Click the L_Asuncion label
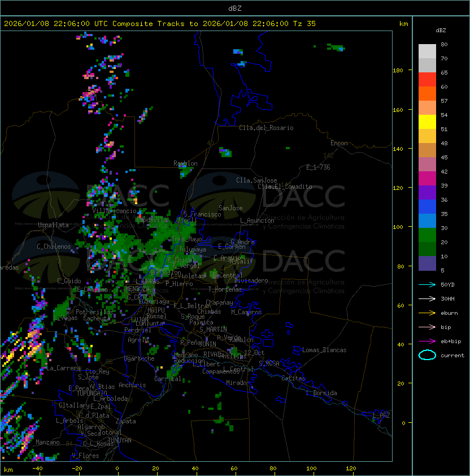Viewport: 470px width, 476px height. (x=257, y=220)
